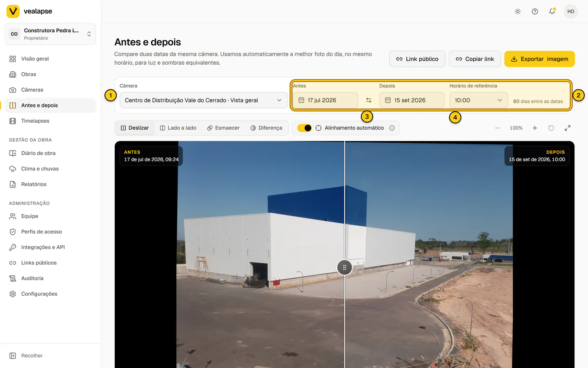The image size is (588, 368).
Task: Open the Depois date picker
Action: (412, 100)
